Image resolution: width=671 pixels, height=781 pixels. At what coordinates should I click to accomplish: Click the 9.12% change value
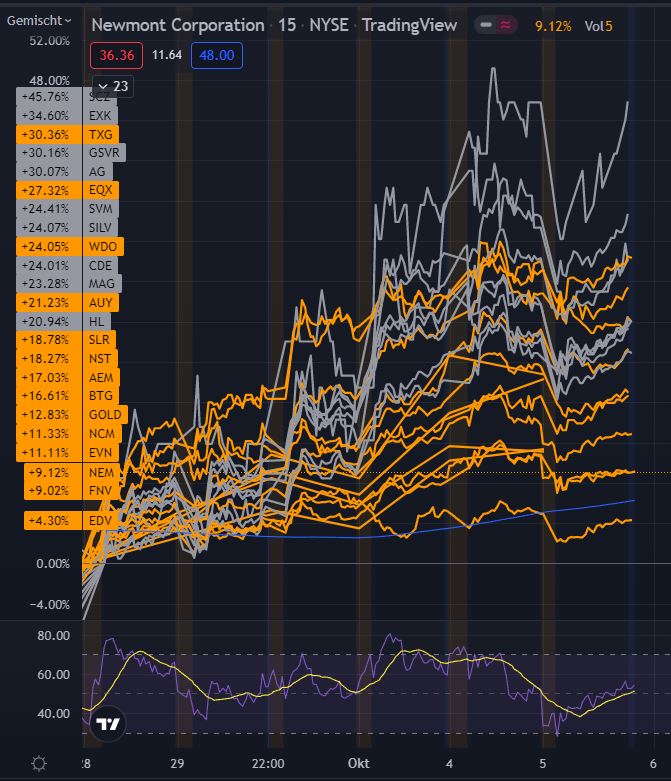click(553, 26)
